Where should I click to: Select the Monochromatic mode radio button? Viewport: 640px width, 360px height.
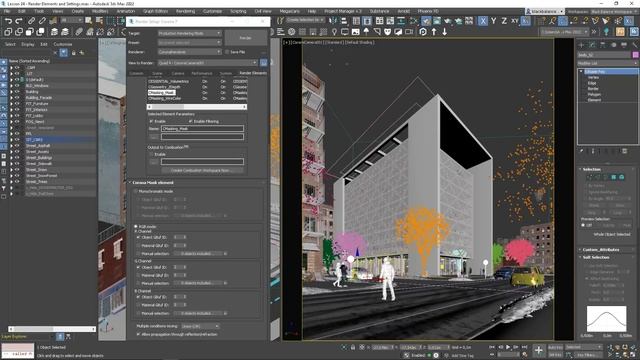pos(136,191)
